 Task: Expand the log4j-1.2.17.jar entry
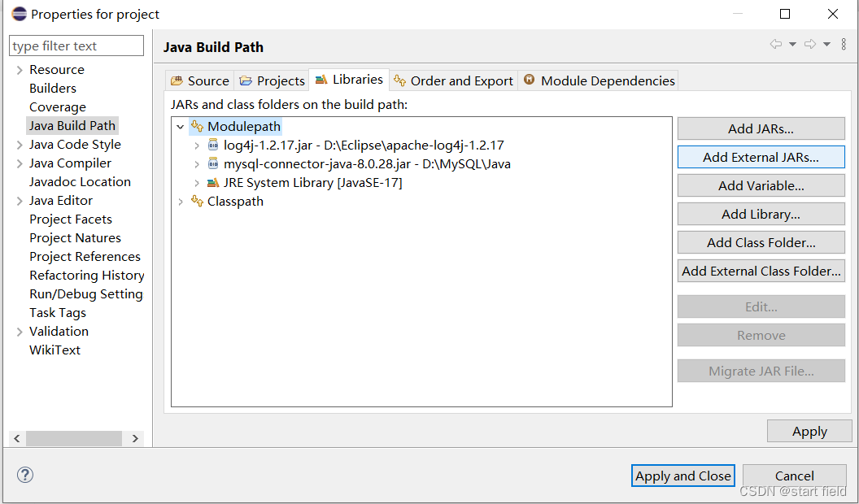[x=198, y=145]
